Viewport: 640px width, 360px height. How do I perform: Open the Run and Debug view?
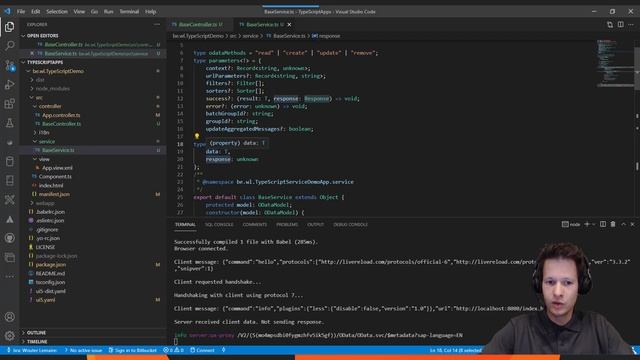[x=9, y=84]
